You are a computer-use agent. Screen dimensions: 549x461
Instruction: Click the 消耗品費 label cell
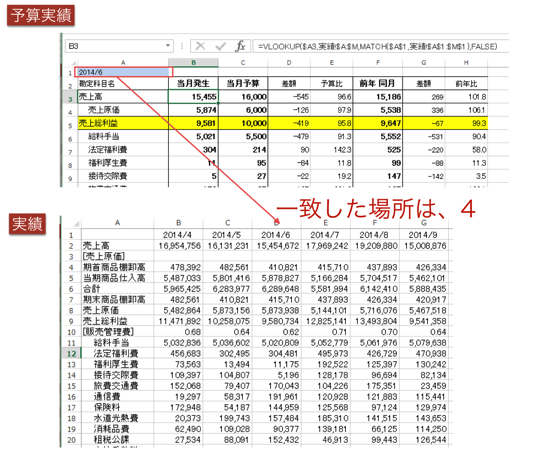coord(117,429)
